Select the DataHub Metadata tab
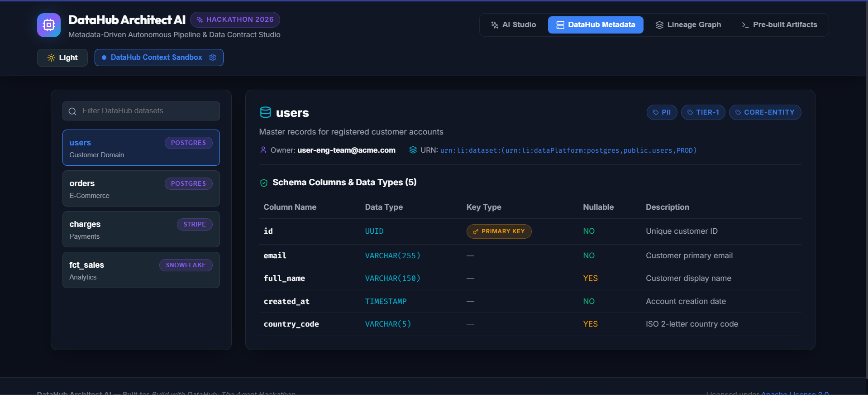This screenshot has width=868, height=395. (596, 25)
